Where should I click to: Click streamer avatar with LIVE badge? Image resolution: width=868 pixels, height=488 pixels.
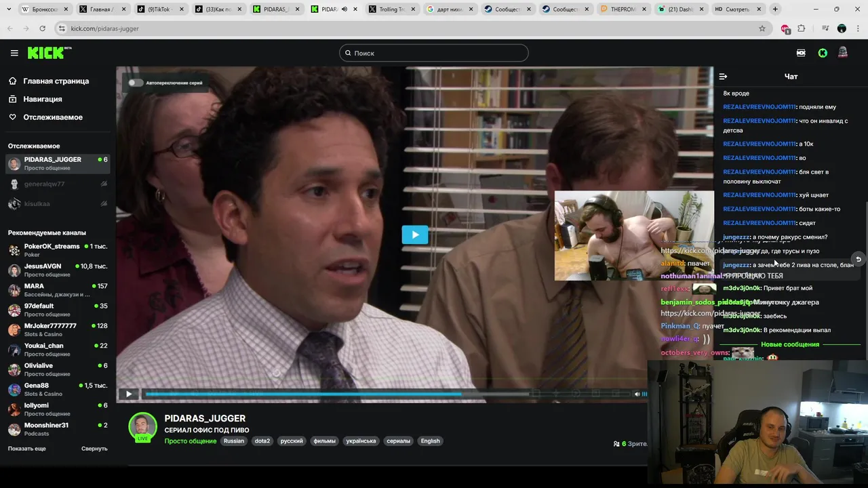(142, 427)
